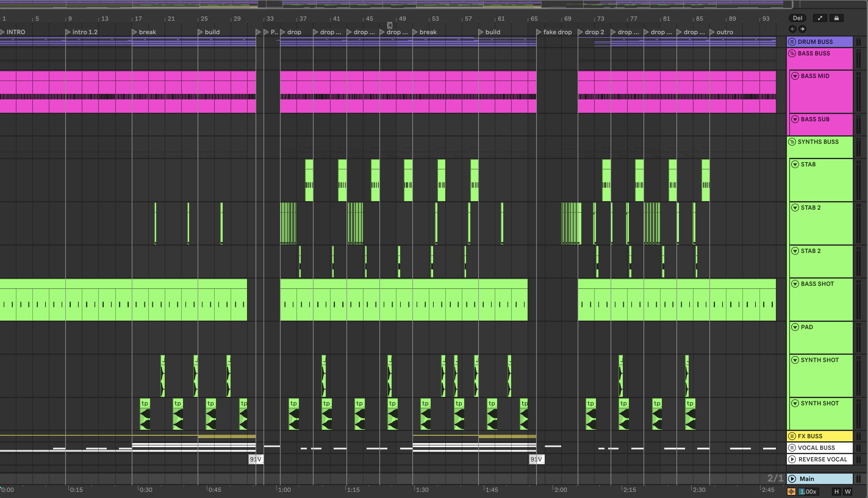Unfold the FX BUSS group
The height and width of the screenshot is (498, 868).
point(792,436)
